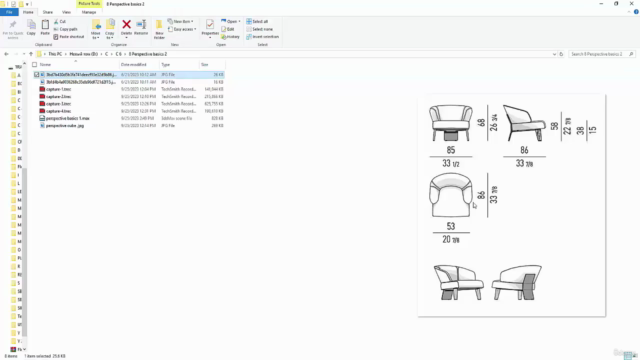Click the Delete red X icon
Screen dimensions: 640x360
tap(127, 25)
